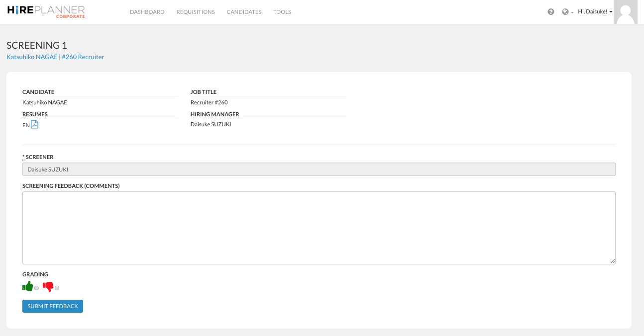
Task: Open the Dashboard menu item
Action: tap(147, 12)
